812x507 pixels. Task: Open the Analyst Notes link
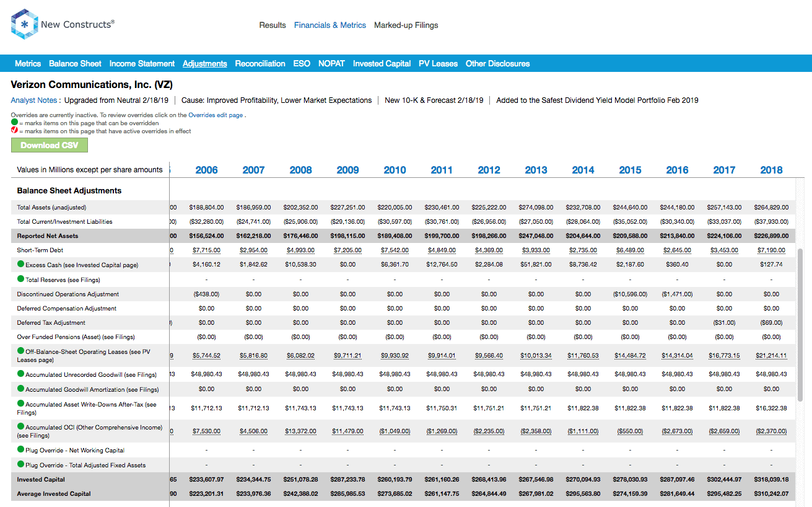35,100
